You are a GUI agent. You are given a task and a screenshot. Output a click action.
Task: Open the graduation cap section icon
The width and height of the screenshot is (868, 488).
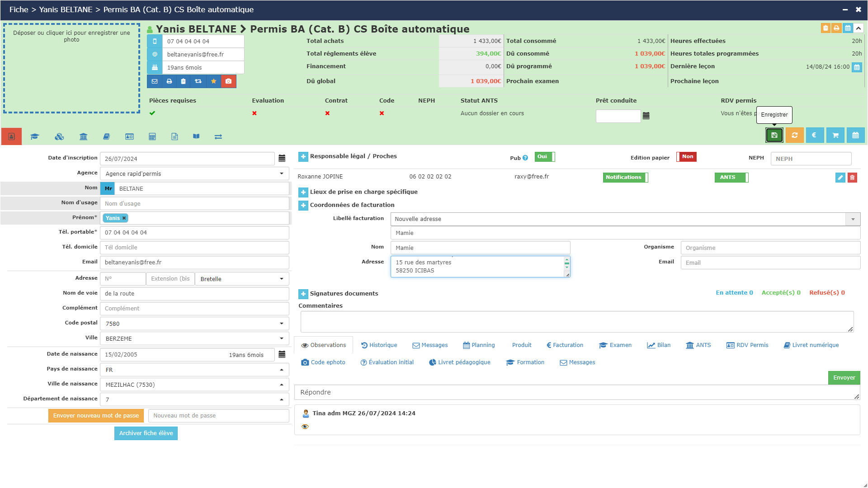point(35,136)
